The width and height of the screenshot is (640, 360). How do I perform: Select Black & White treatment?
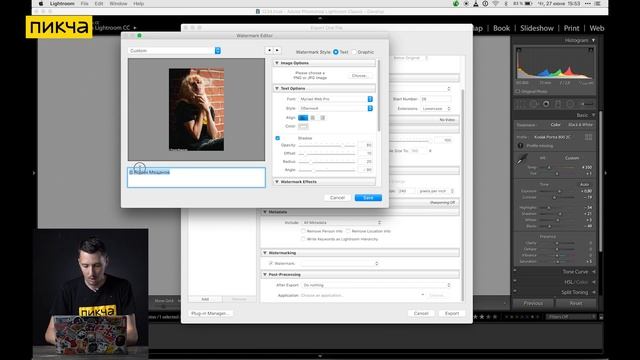coord(580,125)
